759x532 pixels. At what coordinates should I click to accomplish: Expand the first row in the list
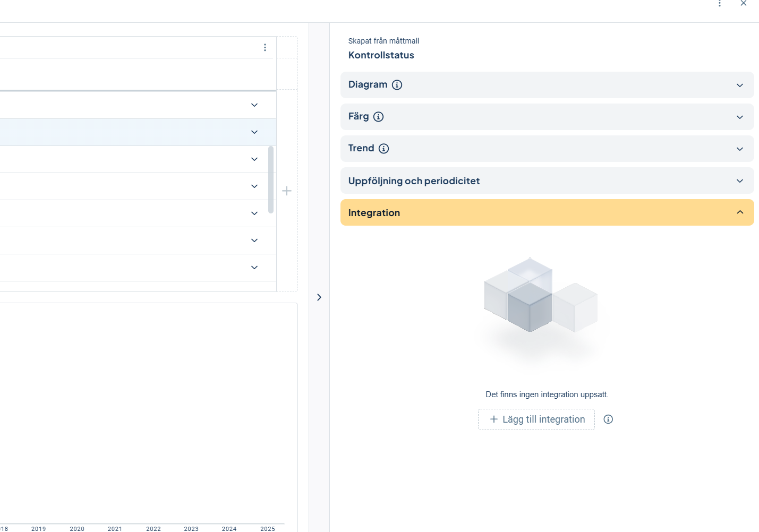pos(254,105)
